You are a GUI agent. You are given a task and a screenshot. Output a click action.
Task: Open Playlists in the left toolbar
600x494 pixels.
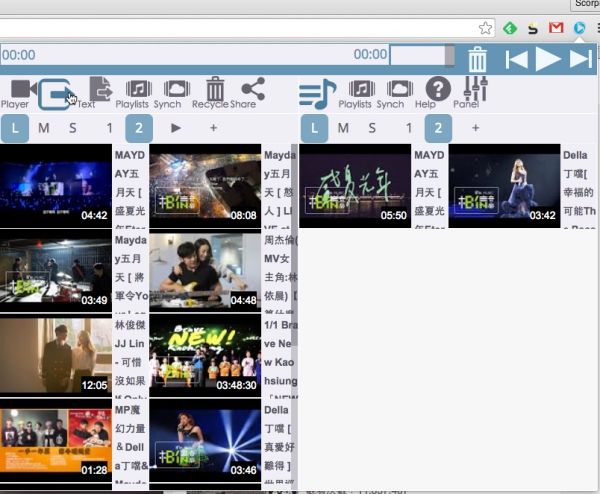click(138, 91)
